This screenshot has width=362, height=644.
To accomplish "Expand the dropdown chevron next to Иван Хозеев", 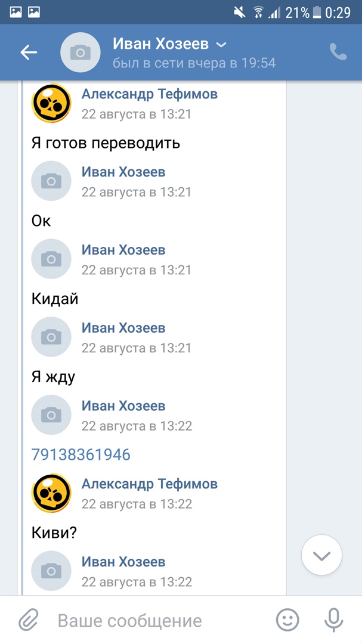I will 221,45.
